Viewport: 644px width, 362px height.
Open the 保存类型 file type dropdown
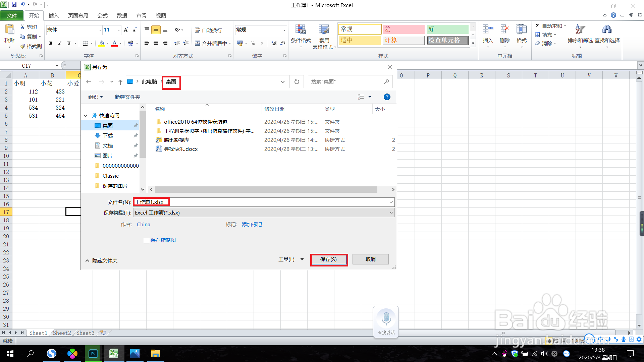(x=391, y=213)
